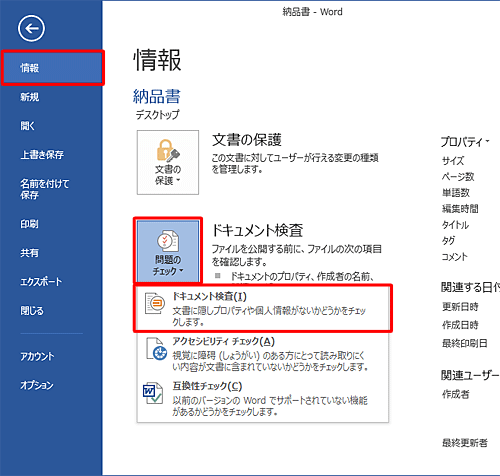
Task: Open the 共有 page
Action: (x=29, y=253)
